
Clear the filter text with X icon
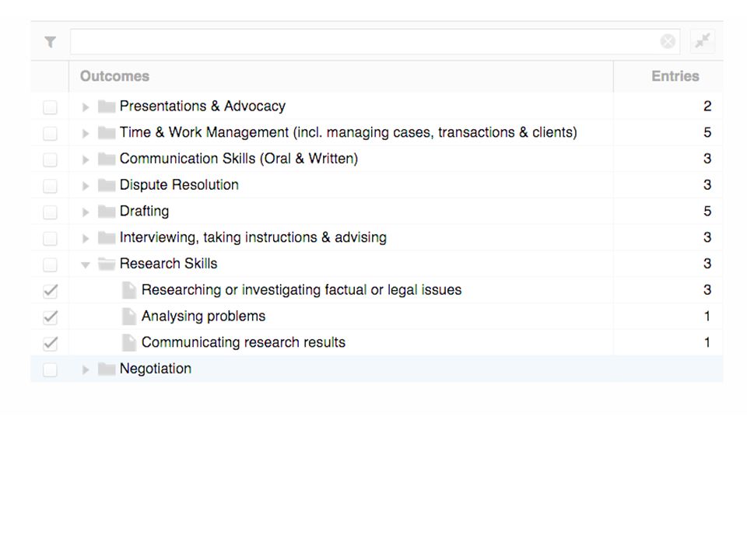[x=668, y=42]
